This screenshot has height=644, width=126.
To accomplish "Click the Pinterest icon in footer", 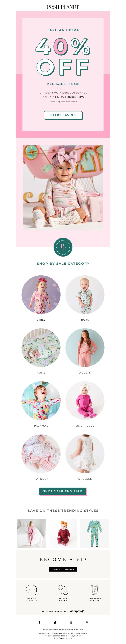I will click(x=86, y=622).
